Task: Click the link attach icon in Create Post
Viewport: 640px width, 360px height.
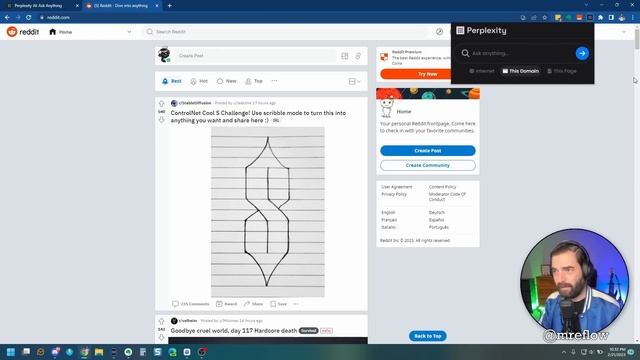Action: 358,56
